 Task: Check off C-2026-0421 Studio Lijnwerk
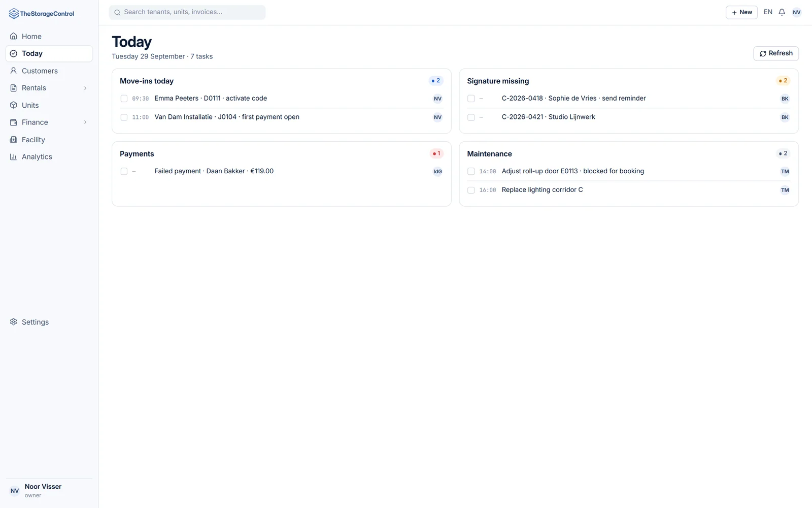tap(471, 117)
